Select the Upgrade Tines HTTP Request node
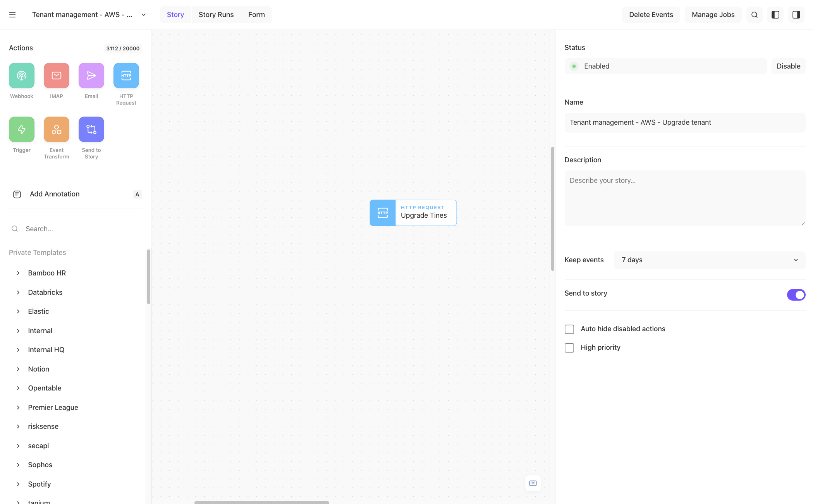The width and height of the screenshot is (813, 504). coord(413,213)
